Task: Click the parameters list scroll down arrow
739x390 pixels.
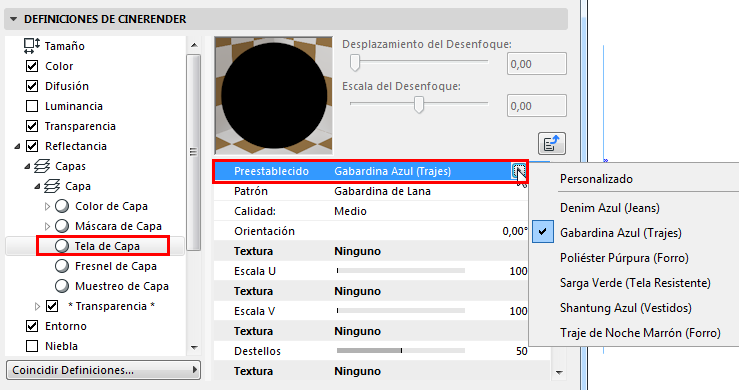Action: [559, 373]
